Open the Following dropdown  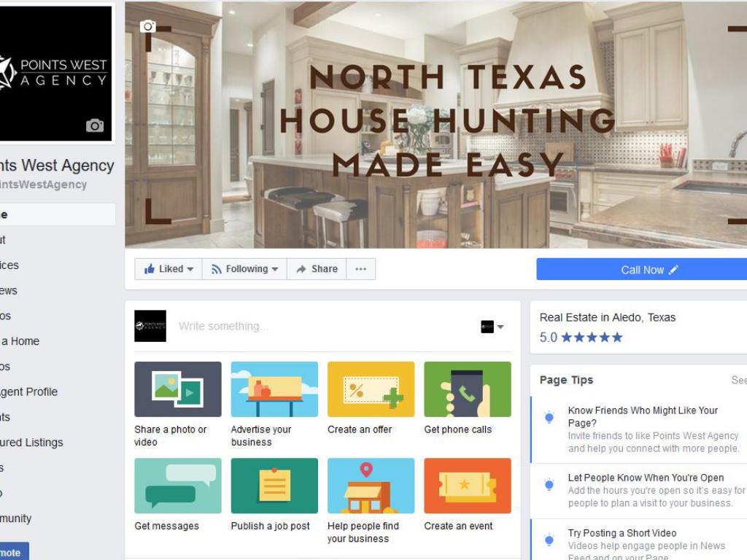245,269
